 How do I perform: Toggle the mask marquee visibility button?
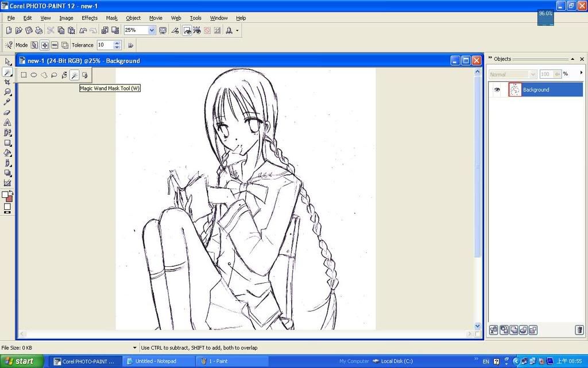pos(187,30)
